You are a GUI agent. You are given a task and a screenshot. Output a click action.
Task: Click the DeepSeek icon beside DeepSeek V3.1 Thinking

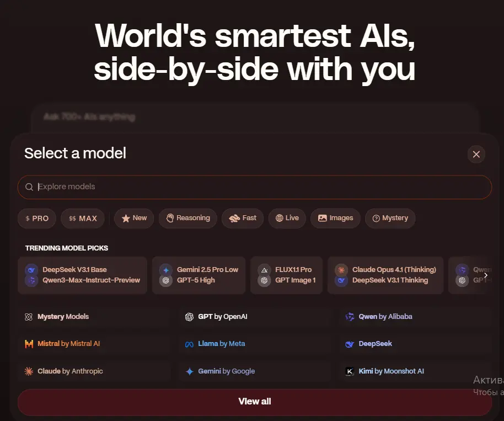click(x=341, y=280)
